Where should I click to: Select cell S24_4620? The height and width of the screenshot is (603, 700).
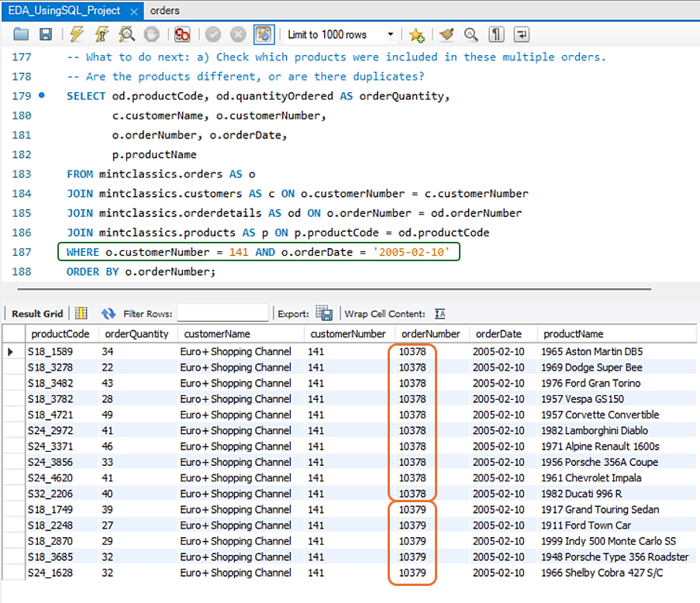[62, 478]
